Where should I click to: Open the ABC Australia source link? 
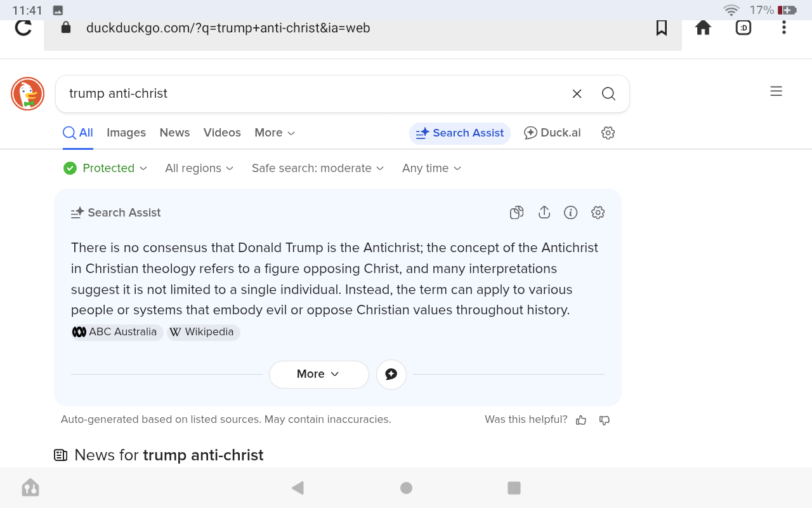click(x=117, y=332)
